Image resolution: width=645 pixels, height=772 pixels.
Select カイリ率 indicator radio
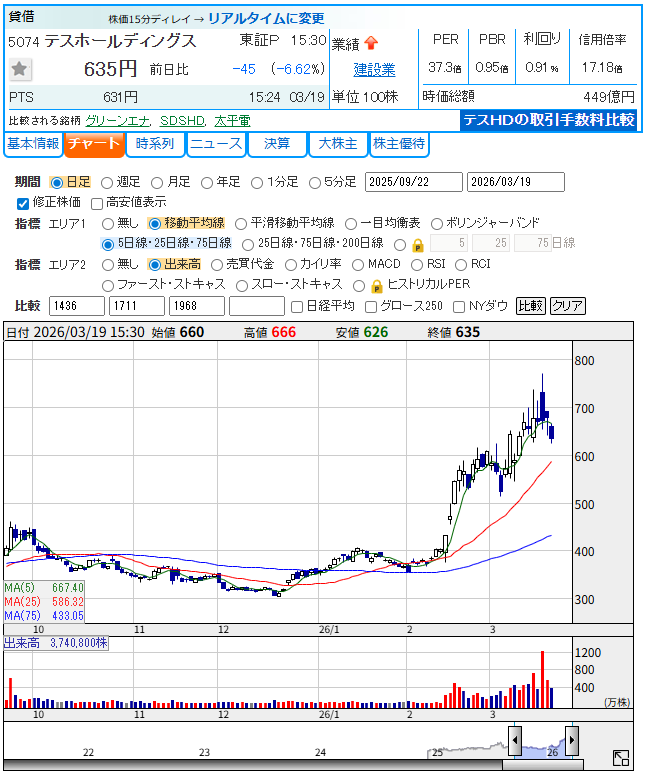[x=290, y=265]
